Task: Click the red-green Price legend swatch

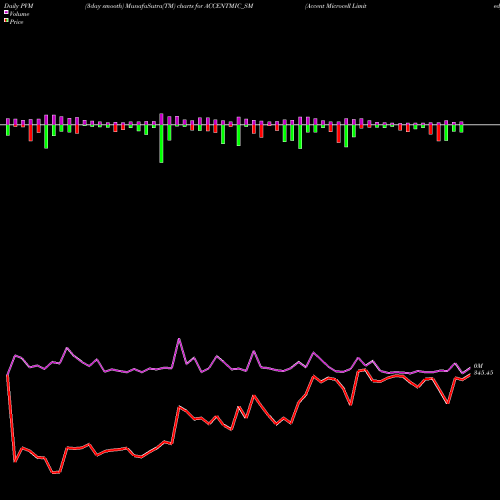Action: tap(6, 21)
